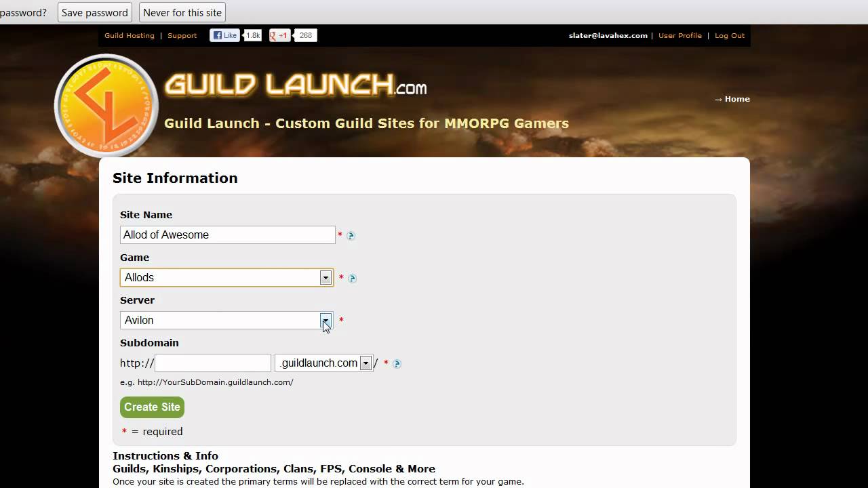
Task: Click the GUILD LAUNCH.com banner title
Action: pyautogui.click(x=296, y=85)
